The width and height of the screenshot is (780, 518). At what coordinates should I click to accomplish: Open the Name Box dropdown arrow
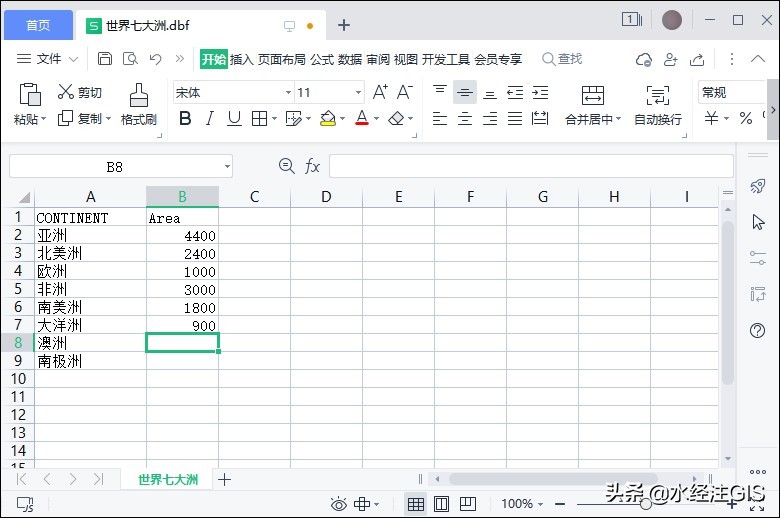pos(227,166)
